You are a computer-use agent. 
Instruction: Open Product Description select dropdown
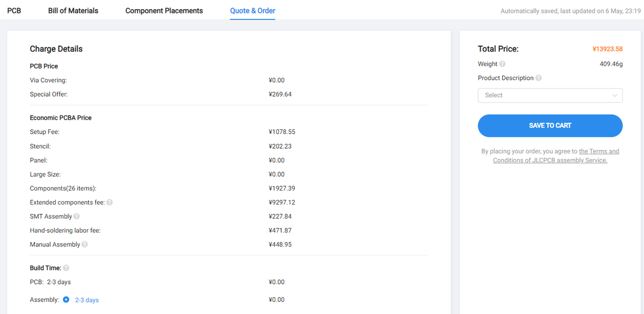tap(550, 95)
